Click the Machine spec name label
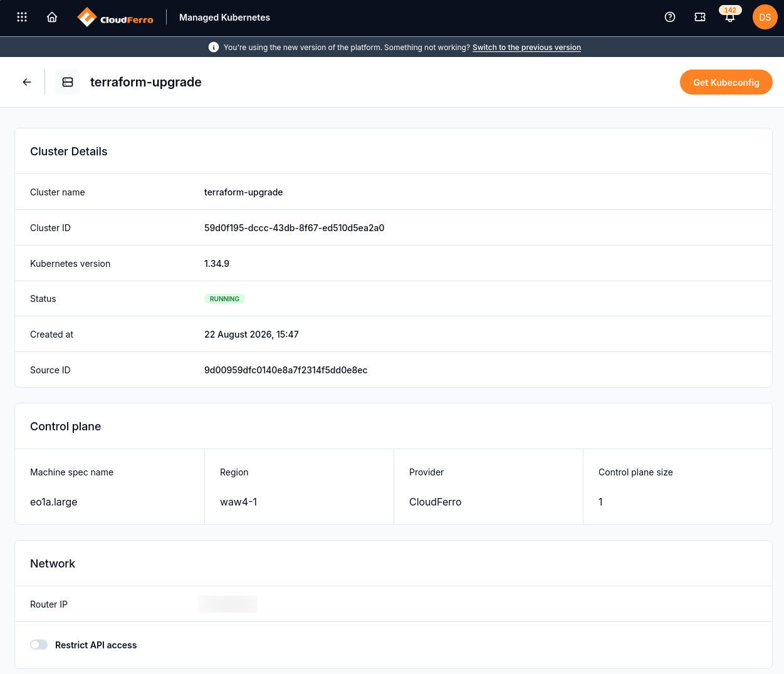 tap(72, 472)
